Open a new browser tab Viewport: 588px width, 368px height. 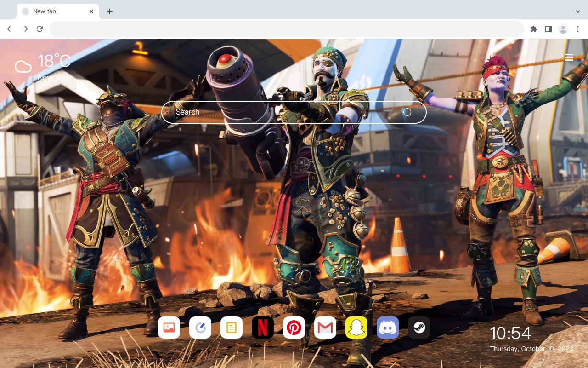tap(109, 11)
